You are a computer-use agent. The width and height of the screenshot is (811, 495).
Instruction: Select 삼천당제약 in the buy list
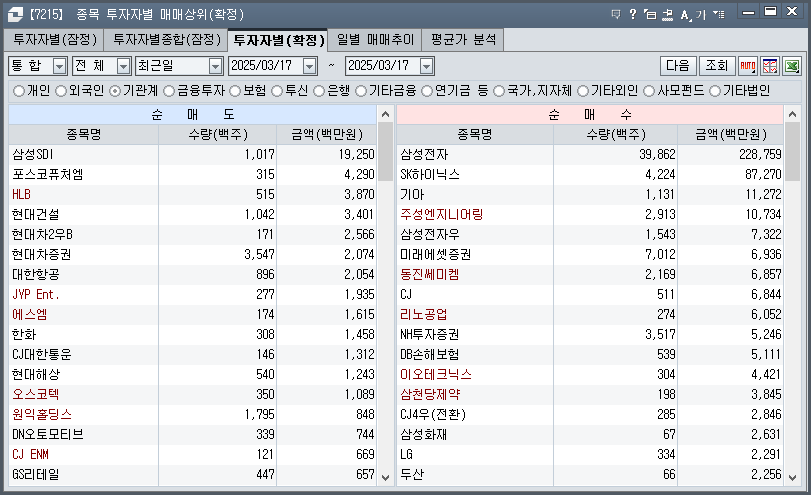tap(590, 394)
